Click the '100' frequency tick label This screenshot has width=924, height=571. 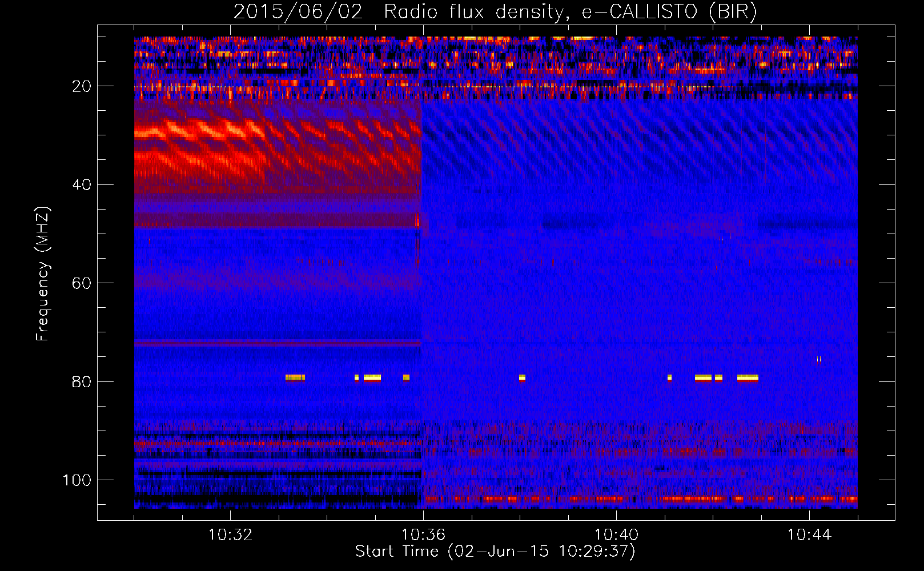pos(77,480)
